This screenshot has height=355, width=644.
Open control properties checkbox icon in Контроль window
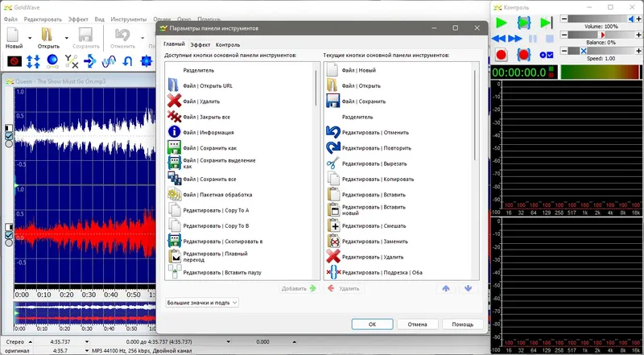547,55
